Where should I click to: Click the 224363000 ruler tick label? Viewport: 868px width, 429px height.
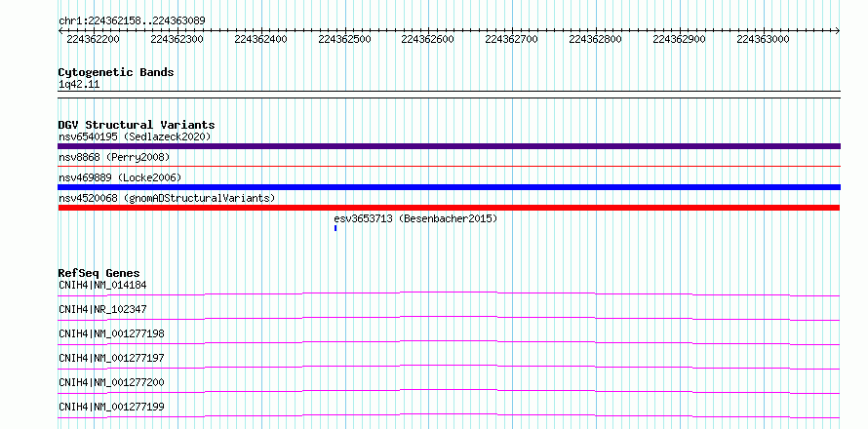click(763, 39)
